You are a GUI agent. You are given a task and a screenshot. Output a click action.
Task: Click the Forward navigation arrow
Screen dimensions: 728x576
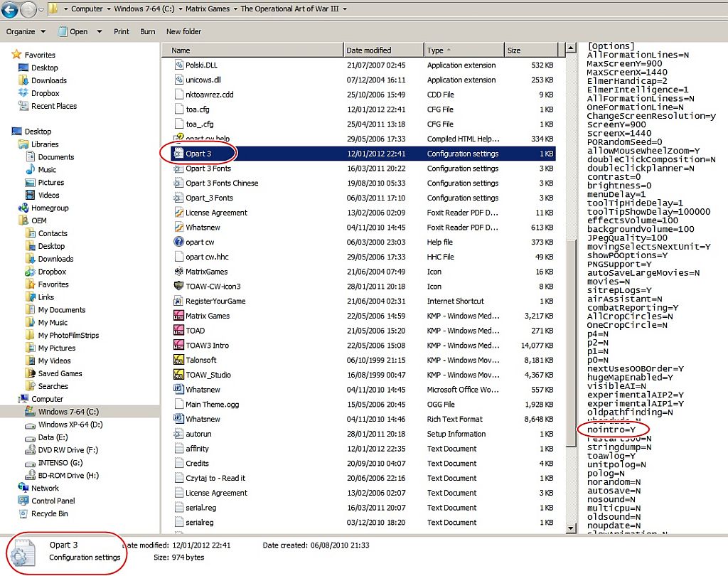28,9
